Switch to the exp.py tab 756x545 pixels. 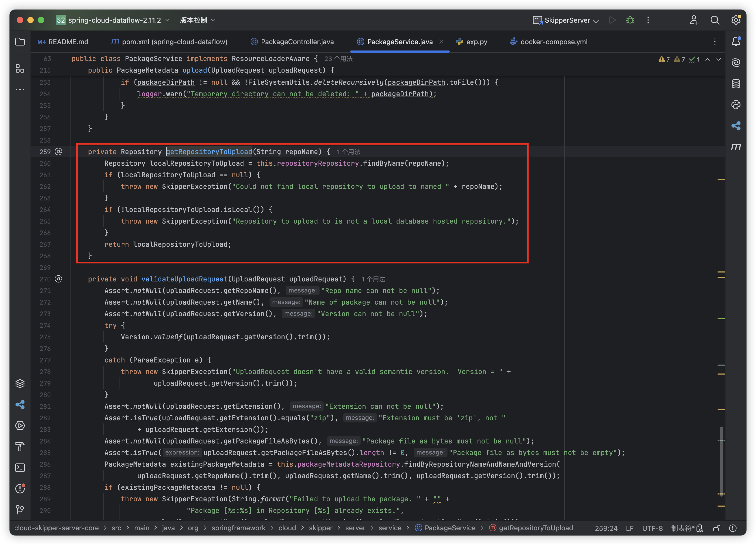pyautogui.click(x=472, y=42)
